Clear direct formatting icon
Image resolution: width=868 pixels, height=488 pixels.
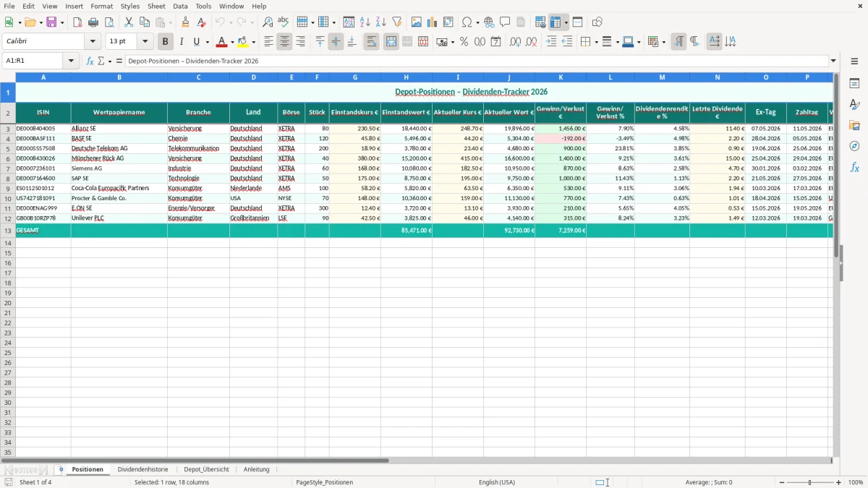[202, 22]
